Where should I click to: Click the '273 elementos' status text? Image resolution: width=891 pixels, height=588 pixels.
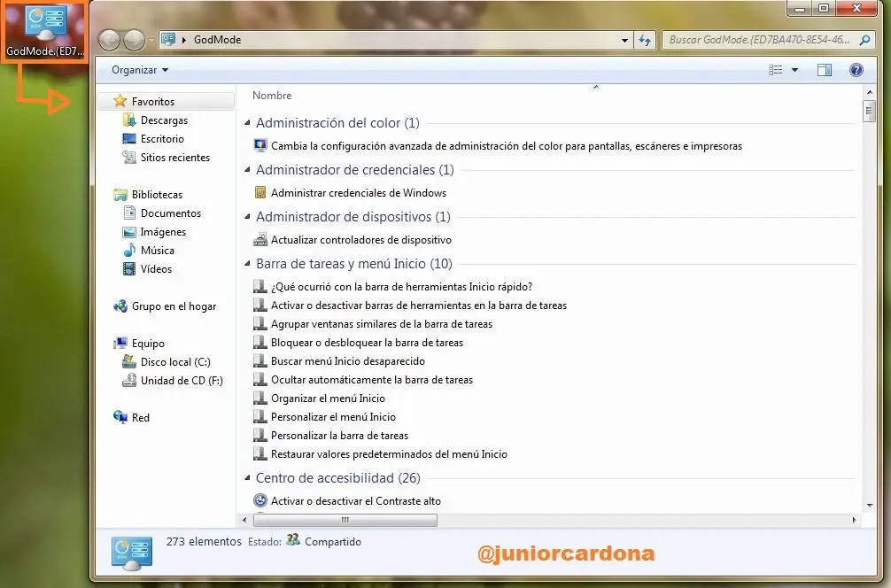point(204,541)
